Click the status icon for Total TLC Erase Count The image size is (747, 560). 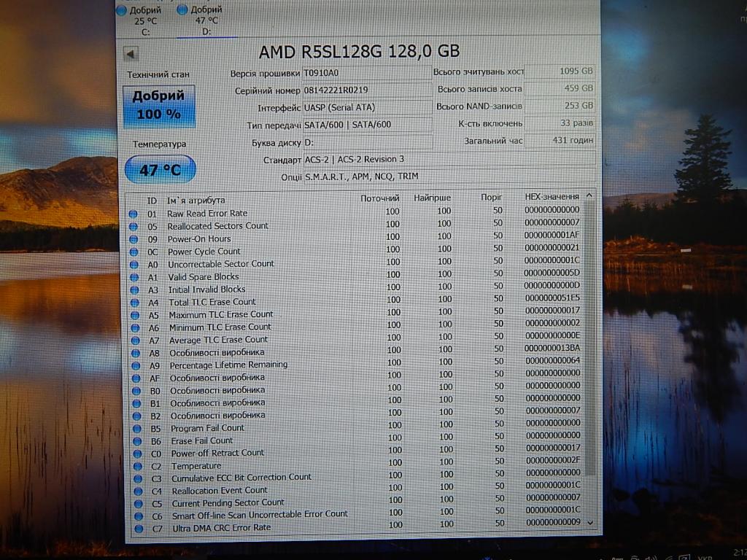[x=135, y=303]
